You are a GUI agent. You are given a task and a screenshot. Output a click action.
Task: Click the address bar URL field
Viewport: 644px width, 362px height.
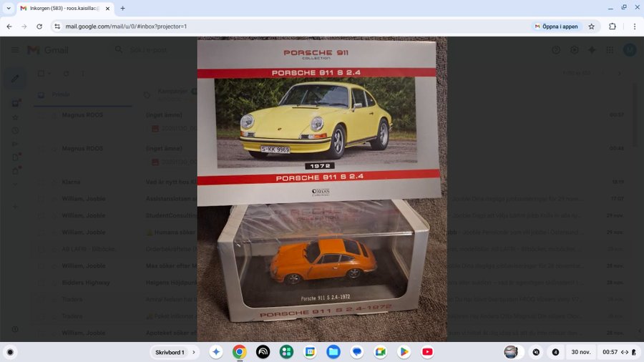coord(286,26)
